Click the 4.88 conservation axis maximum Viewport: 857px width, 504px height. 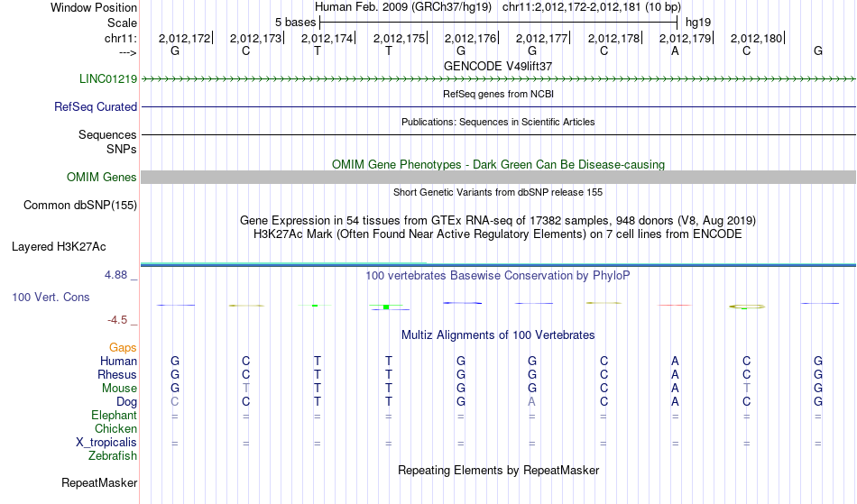[115, 275]
